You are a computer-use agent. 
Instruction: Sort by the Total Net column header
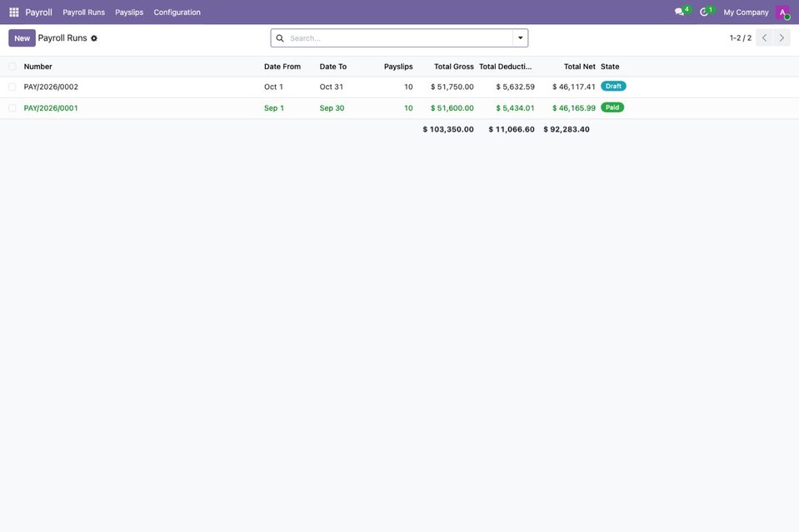click(579, 66)
